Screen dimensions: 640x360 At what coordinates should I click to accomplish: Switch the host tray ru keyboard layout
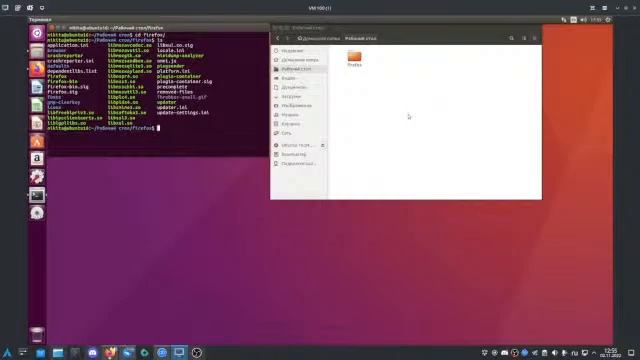pos(575,353)
